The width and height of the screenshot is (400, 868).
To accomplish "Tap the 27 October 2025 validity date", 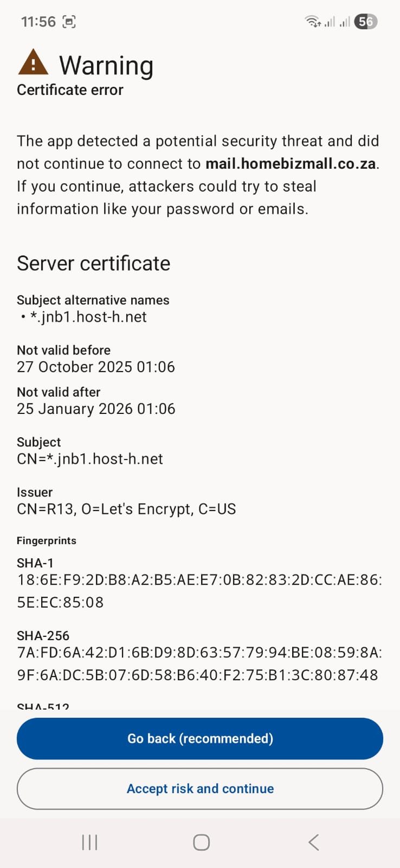I will [96, 367].
